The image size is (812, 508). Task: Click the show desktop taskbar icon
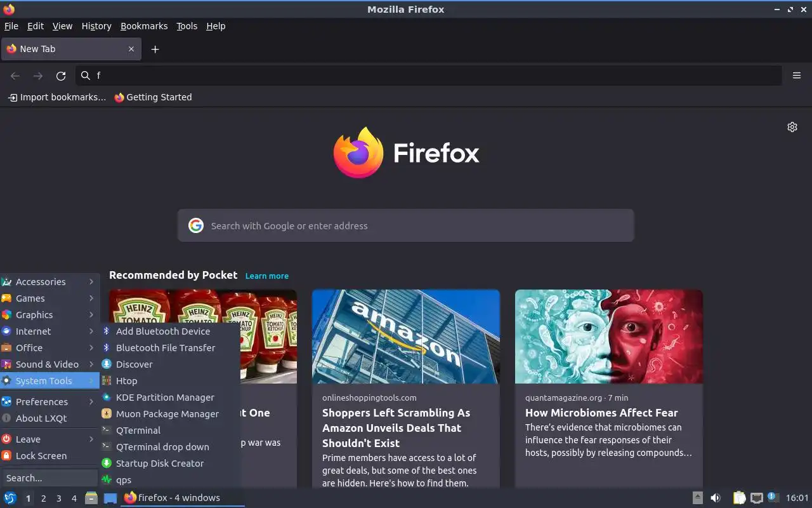click(110, 498)
